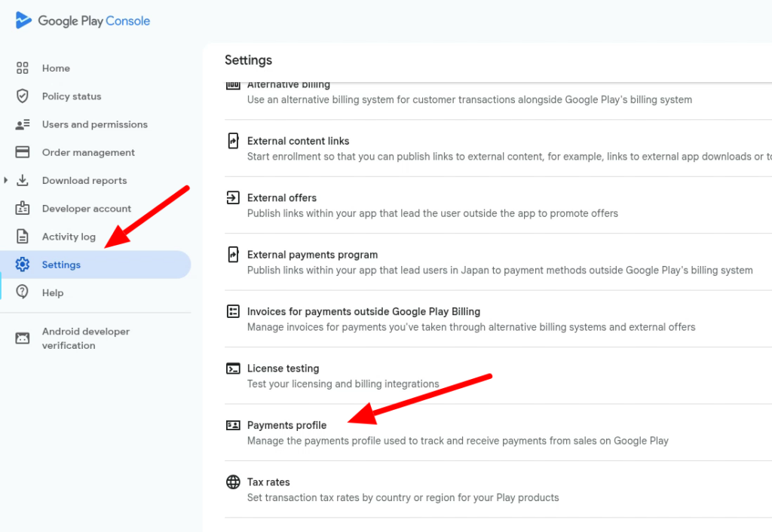
Task: Open the External offers setting
Action: pyautogui.click(x=282, y=198)
